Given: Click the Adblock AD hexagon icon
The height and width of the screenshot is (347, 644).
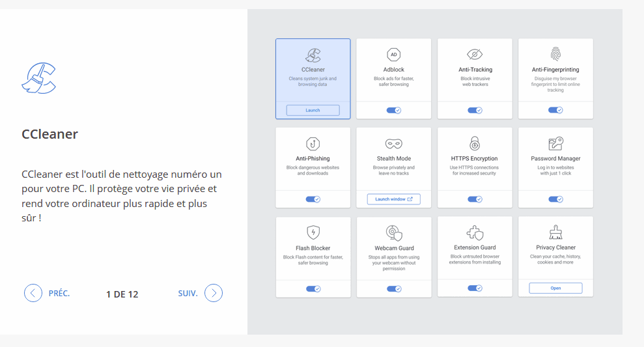Looking at the screenshot, I should tap(393, 55).
